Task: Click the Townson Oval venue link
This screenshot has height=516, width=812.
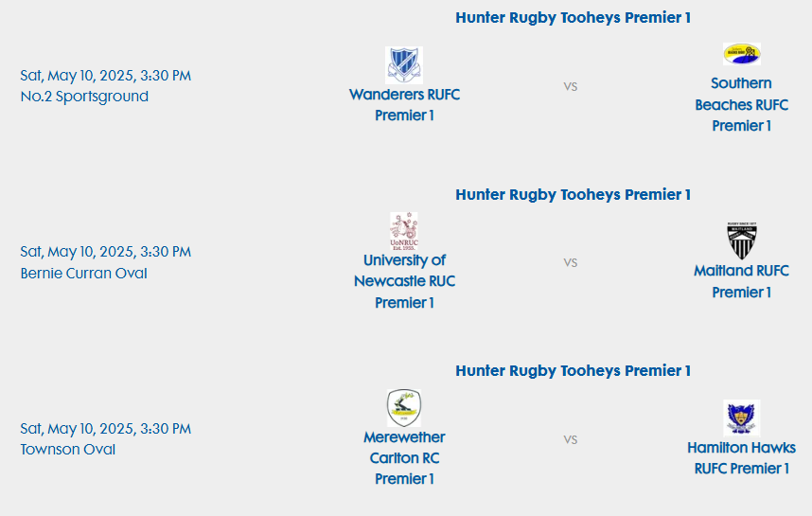Action: (x=68, y=449)
